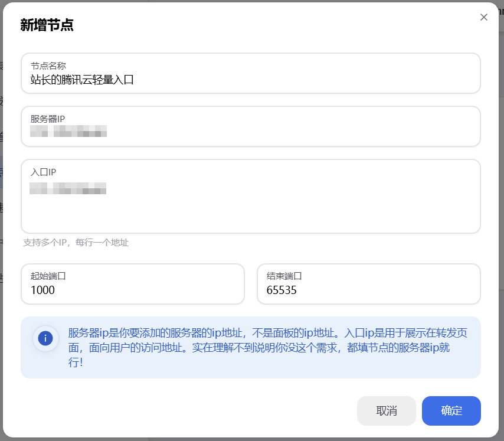
Task: Click the blurred address in the 服务器IP field
Action: 68,131
